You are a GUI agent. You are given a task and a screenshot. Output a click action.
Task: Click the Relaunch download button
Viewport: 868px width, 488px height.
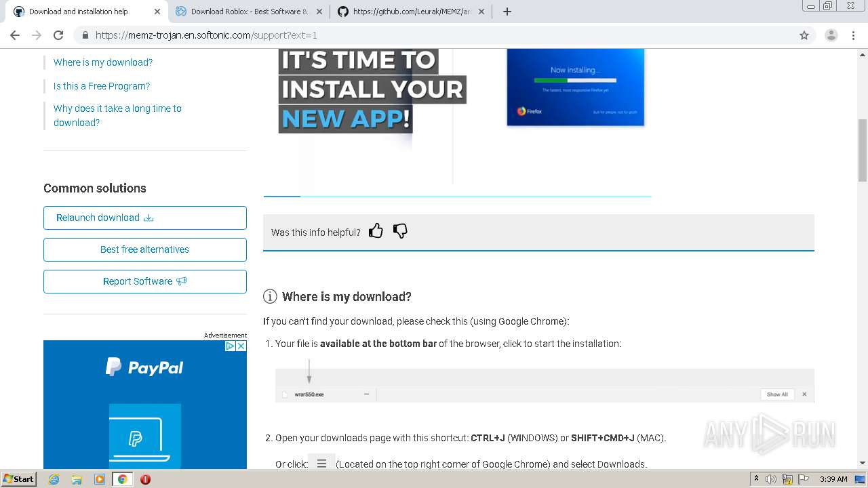pyautogui.click(x=145, y=218)
